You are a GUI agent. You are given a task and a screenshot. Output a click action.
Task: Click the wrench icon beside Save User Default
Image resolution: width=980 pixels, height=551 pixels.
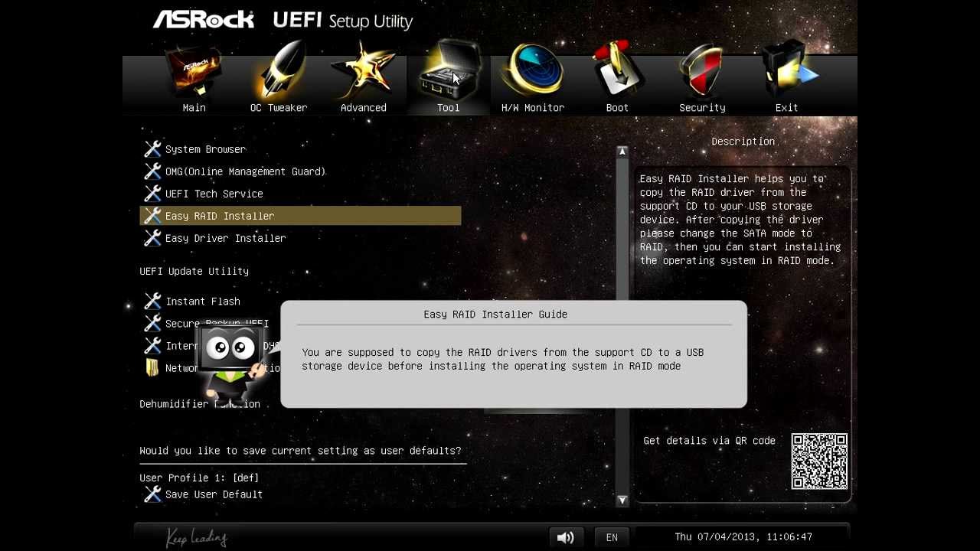[x=152, y=494]
